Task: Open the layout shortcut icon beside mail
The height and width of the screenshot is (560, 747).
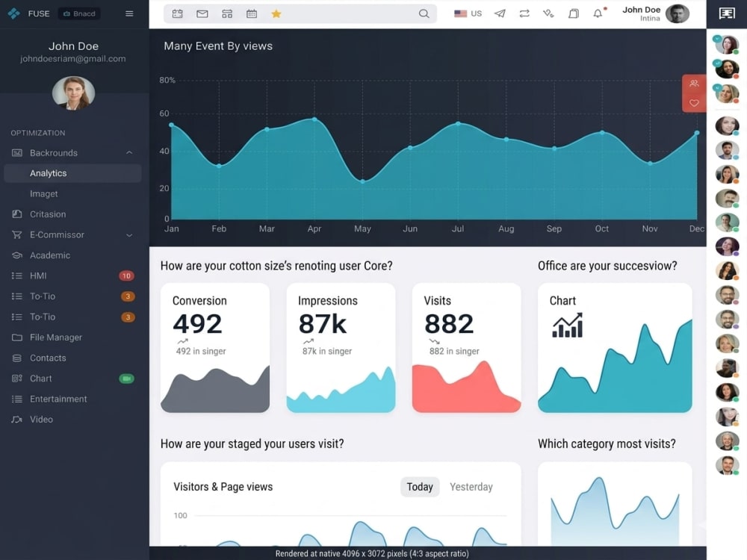Action: 227,13
